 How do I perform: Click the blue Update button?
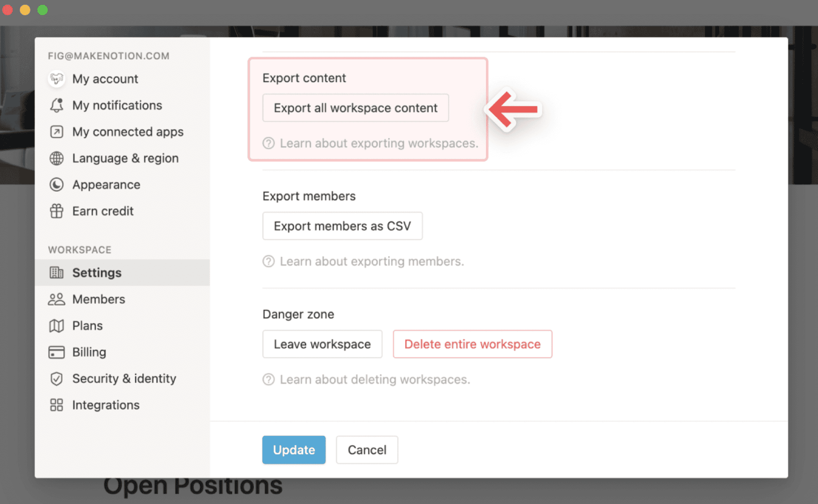[294, 450]
